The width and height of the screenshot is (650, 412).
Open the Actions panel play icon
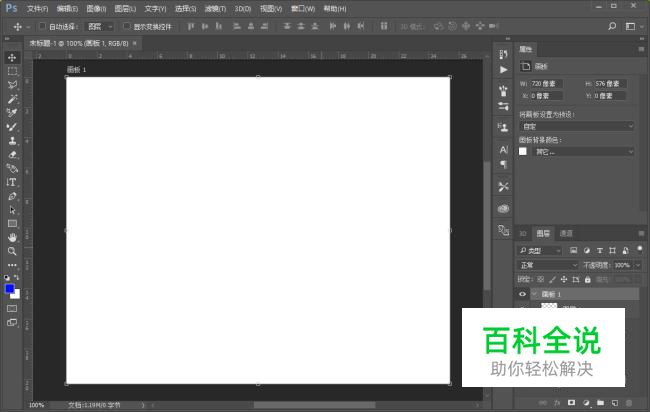click(x=503, y=70)
